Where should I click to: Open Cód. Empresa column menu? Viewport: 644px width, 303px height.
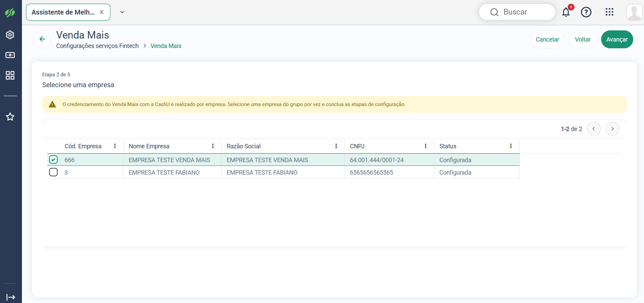(x=115, y=146)
